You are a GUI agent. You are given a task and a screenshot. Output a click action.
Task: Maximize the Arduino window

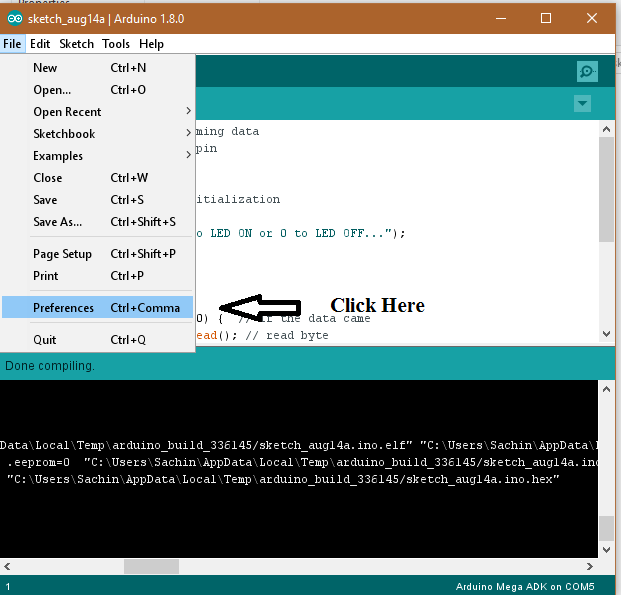point(546,18)
